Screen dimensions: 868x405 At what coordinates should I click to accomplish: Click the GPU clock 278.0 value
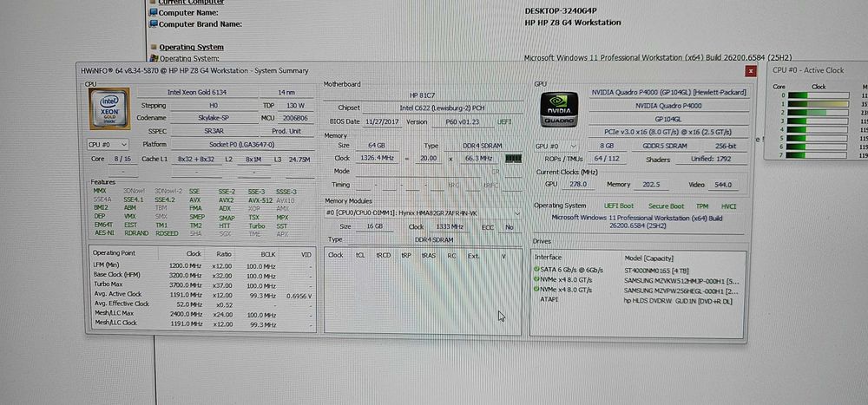pyautogui.click(x=577, y=184)
